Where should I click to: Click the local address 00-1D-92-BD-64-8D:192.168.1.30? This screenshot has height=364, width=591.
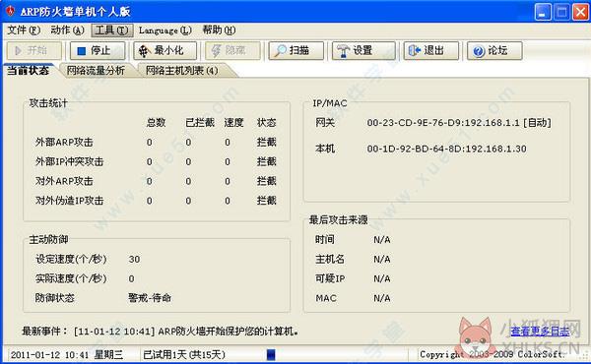tap(446, 149)
